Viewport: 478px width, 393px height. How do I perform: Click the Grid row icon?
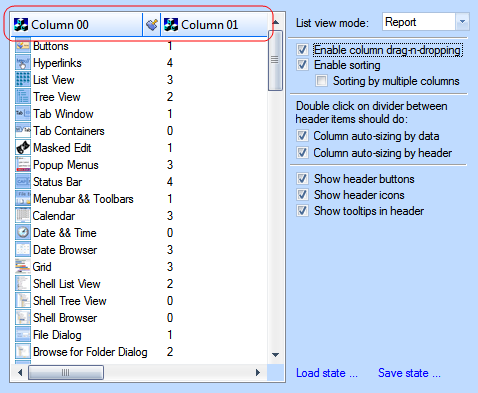23,267
